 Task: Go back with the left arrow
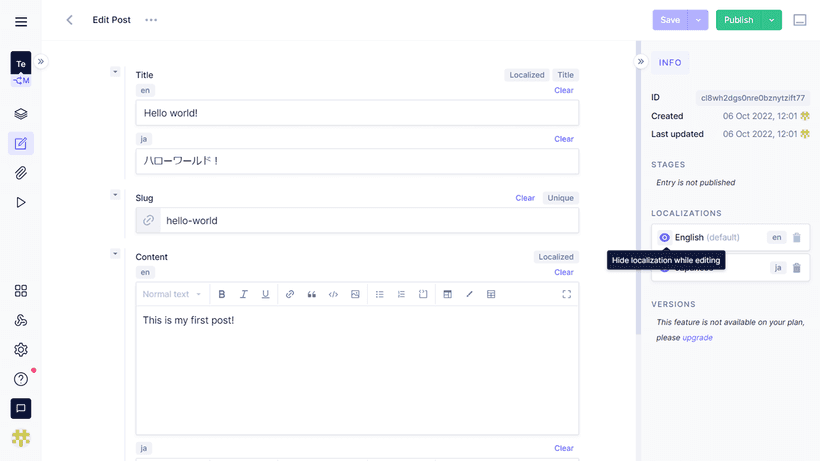[69, 20]
